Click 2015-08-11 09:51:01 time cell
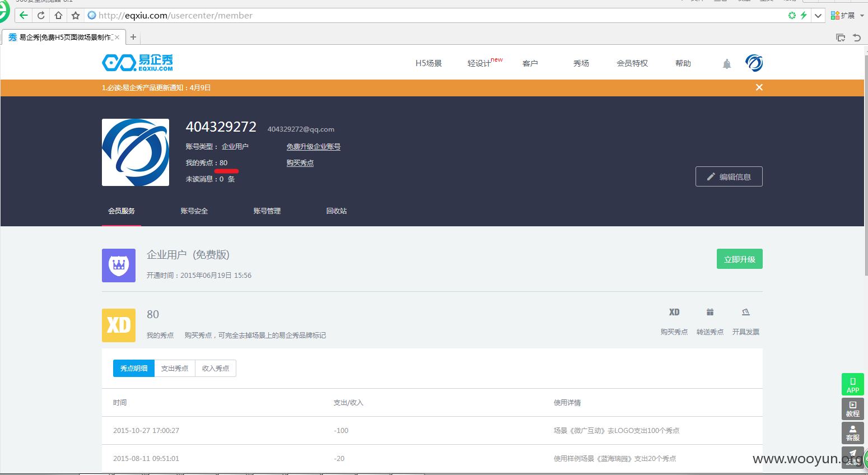The height and width of the screenshot is (475, 868). coord(146,459)
